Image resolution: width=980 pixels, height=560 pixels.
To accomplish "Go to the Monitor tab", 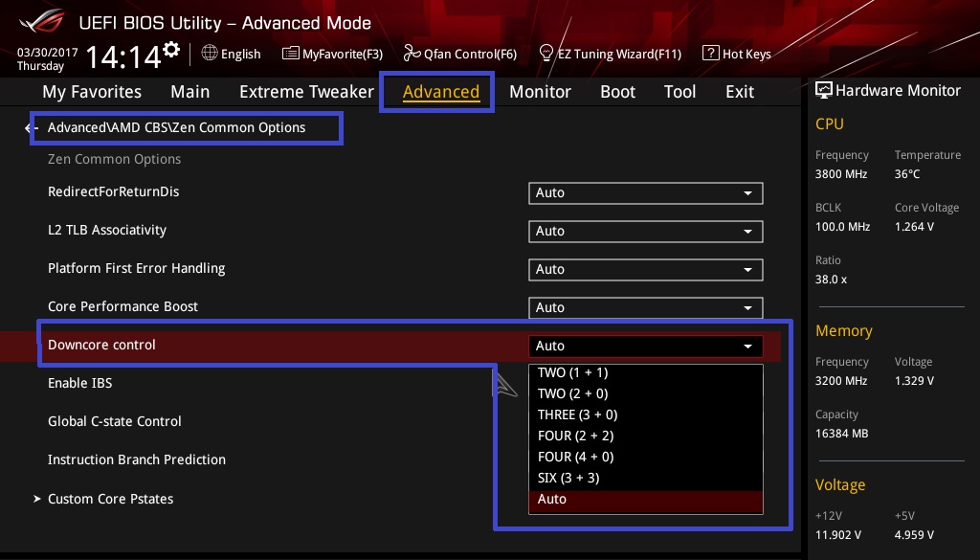I will [x=540, y=92].
